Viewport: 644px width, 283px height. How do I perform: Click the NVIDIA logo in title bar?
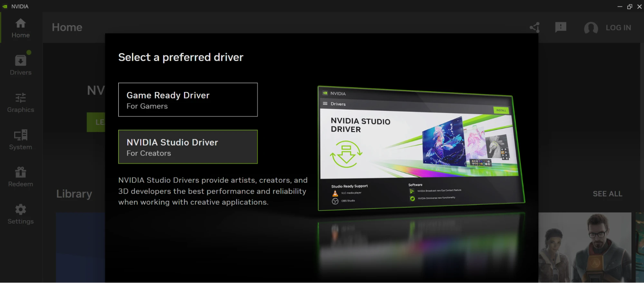pos(5,6)
